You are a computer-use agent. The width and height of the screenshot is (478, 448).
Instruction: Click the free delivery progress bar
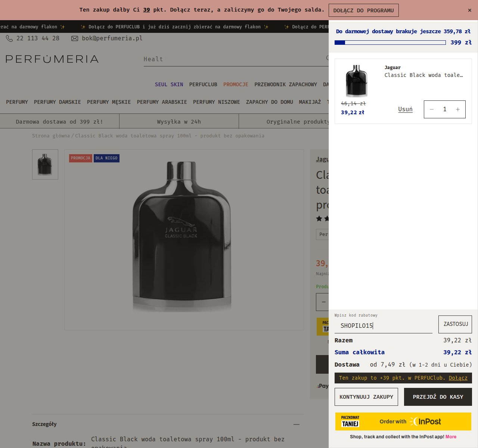(x=390, y=43)
